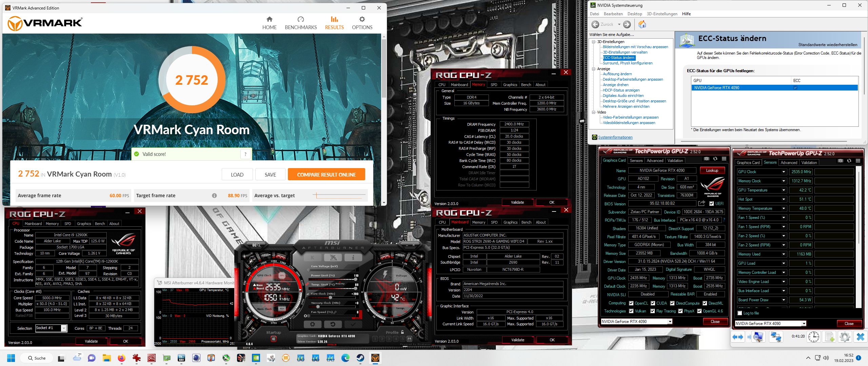Toggle the Vulkan checkbox in GPU-Z

click(x=631, y=311)
